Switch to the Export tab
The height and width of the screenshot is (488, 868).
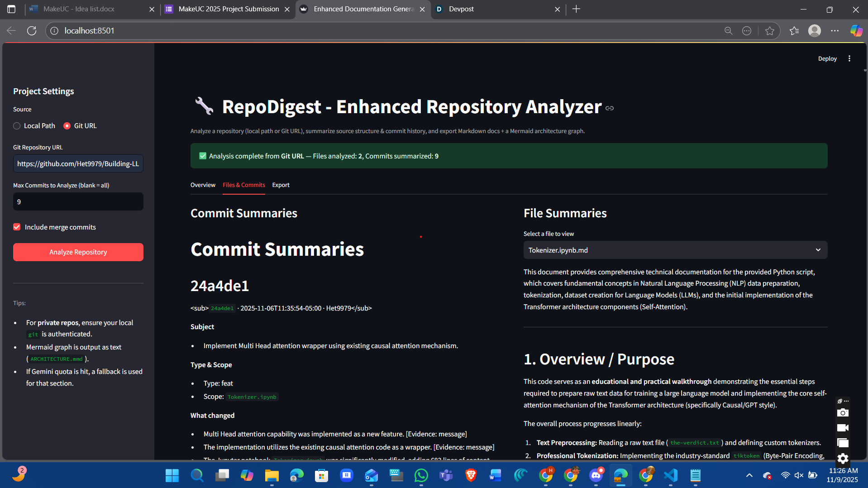click(281, 185)
